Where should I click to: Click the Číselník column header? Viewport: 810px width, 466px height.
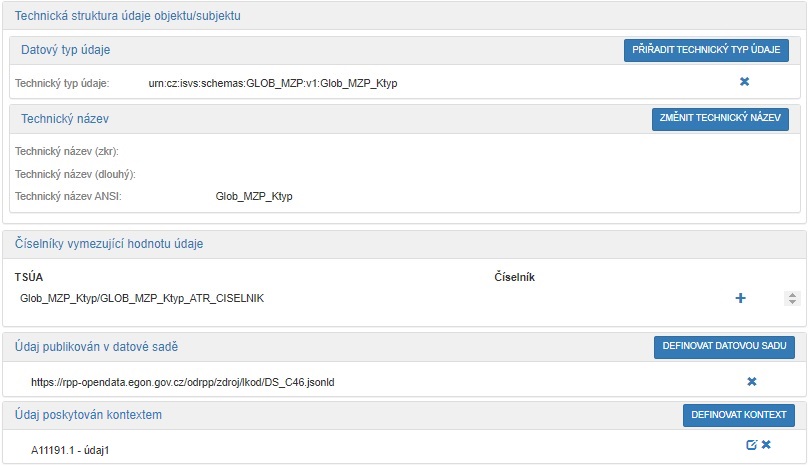515,276
